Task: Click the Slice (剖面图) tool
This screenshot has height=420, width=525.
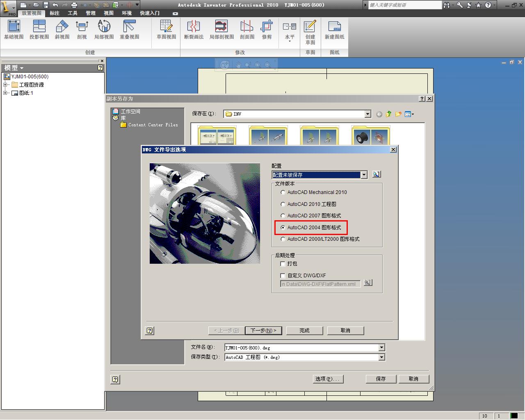Action: 247,30
